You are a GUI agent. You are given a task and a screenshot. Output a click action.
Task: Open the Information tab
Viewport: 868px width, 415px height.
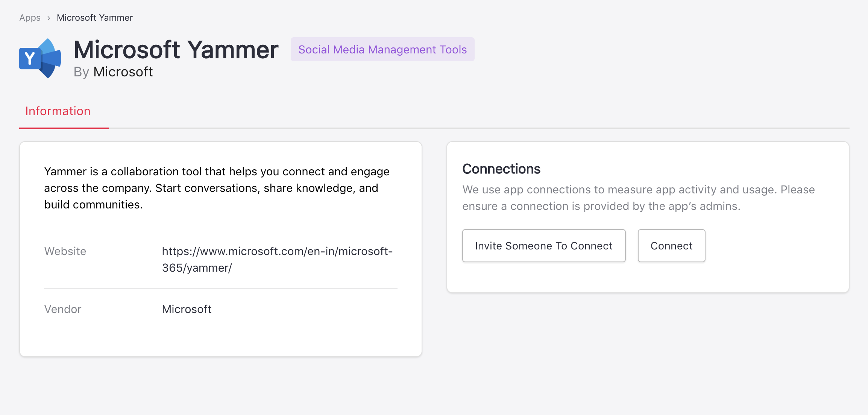pos(58,111)
